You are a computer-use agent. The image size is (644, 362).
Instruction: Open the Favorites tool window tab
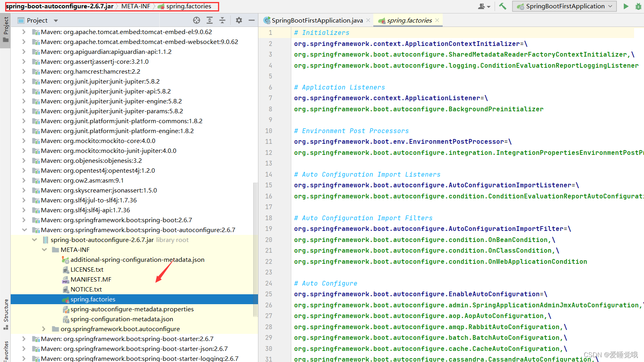click(6, 351)
